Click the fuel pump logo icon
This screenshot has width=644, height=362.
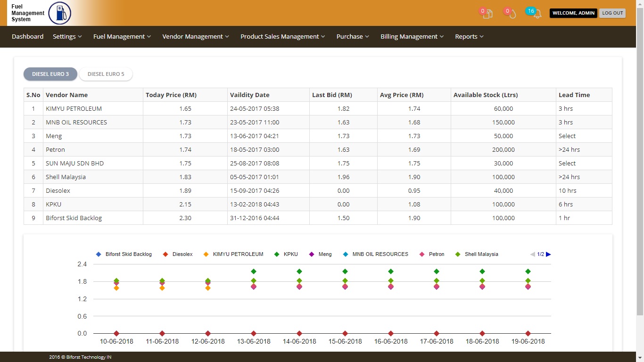tap(60, 13)
